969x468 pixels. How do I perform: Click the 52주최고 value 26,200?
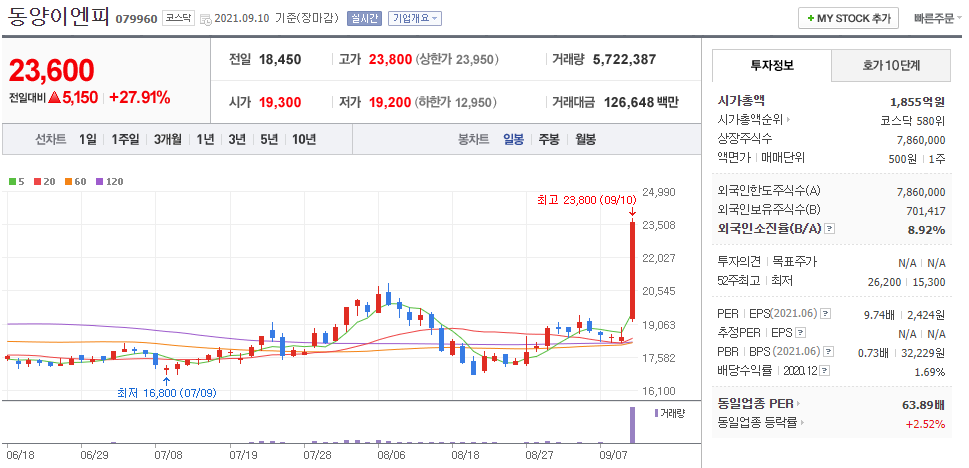point(886,281)
